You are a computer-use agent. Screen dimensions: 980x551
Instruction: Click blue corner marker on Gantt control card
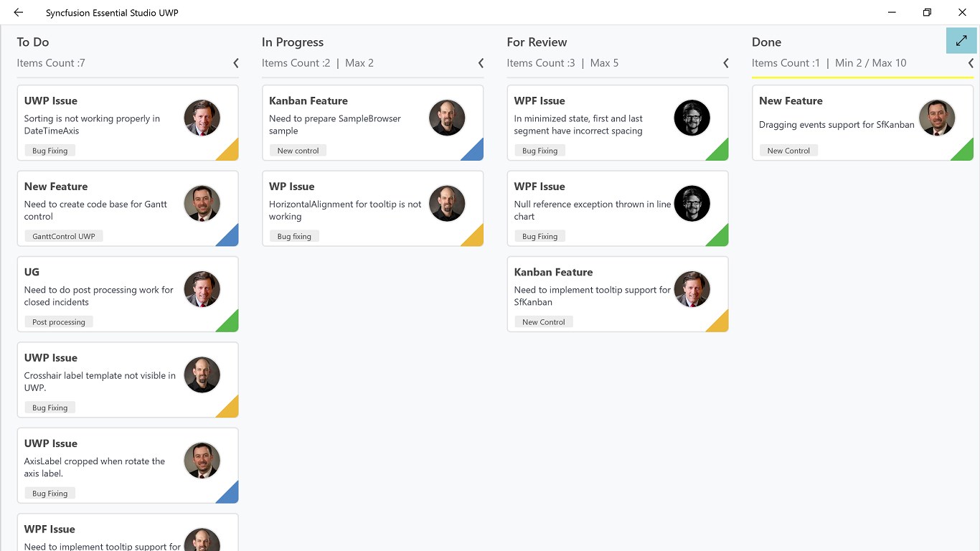click(x=231, y=238)
